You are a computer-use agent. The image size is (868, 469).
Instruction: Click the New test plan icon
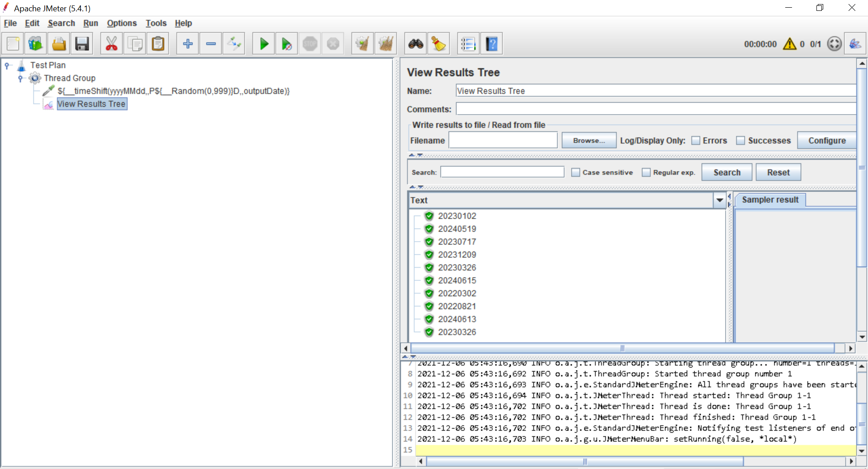pyautogui.click(x=13, y=44)
